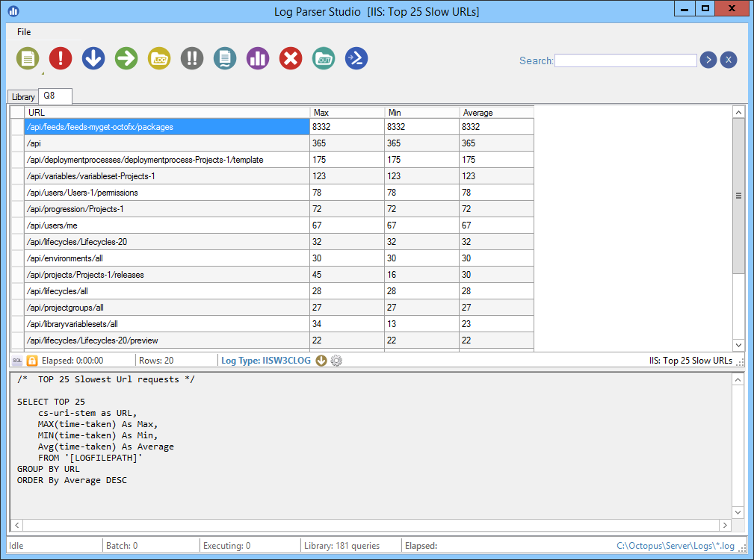Image resolution: width=754 pixels, height=560 pixels.
Task: Click the green new query document icon
Action: point(28,58)
